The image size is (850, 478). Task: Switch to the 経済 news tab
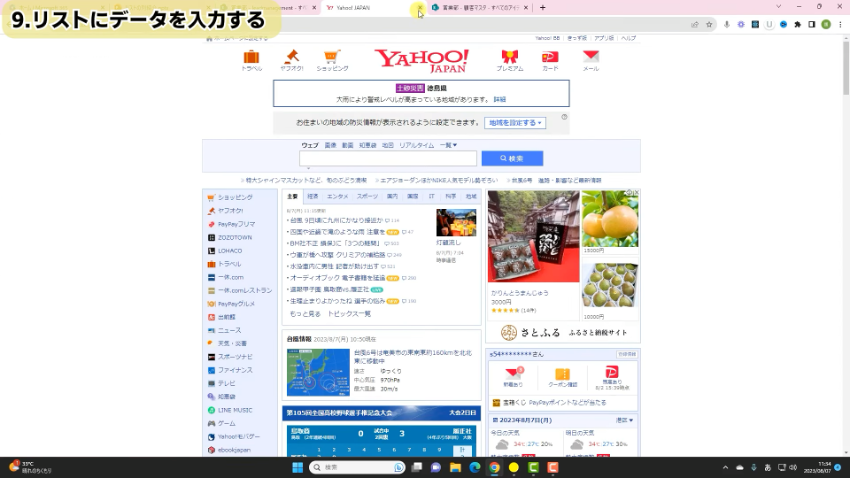(313, 197)
